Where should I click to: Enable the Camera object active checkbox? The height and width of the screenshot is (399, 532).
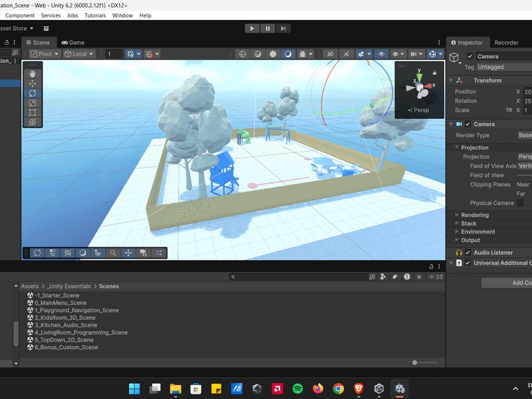(470, 57)
